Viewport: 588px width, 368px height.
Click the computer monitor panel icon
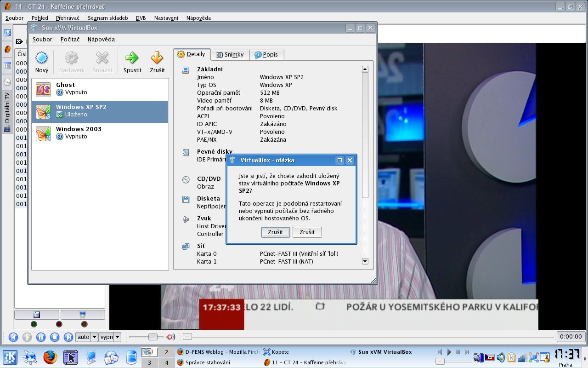tap(91, 357)
